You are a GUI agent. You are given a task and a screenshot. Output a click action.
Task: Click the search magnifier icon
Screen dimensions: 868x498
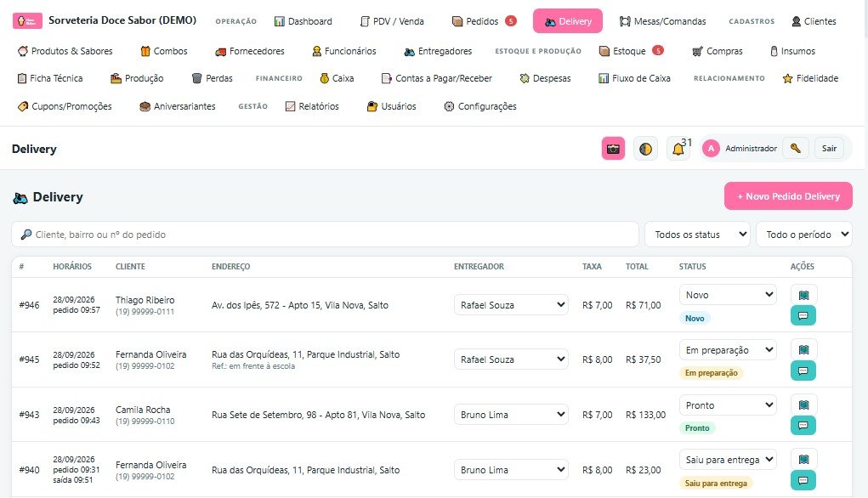26,235
